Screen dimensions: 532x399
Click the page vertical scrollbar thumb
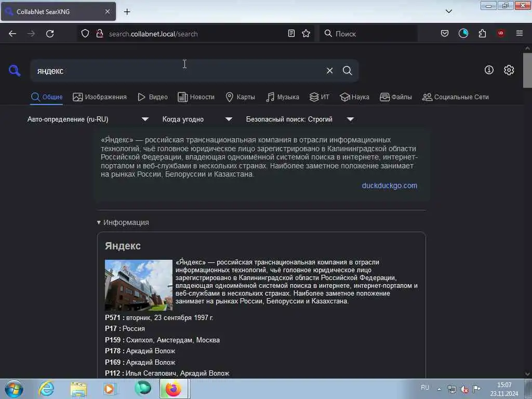click(x=527, y=70)
